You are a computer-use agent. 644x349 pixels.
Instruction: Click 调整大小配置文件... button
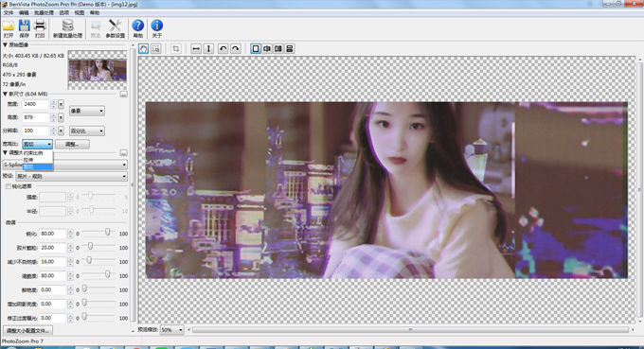(27, 330)
